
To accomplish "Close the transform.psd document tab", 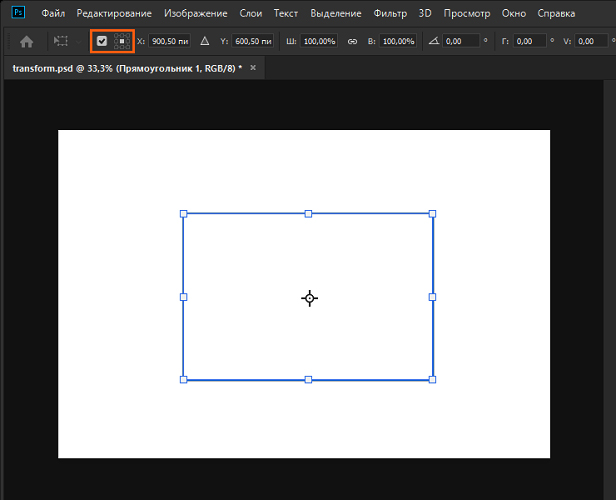I will click(253, 67).
